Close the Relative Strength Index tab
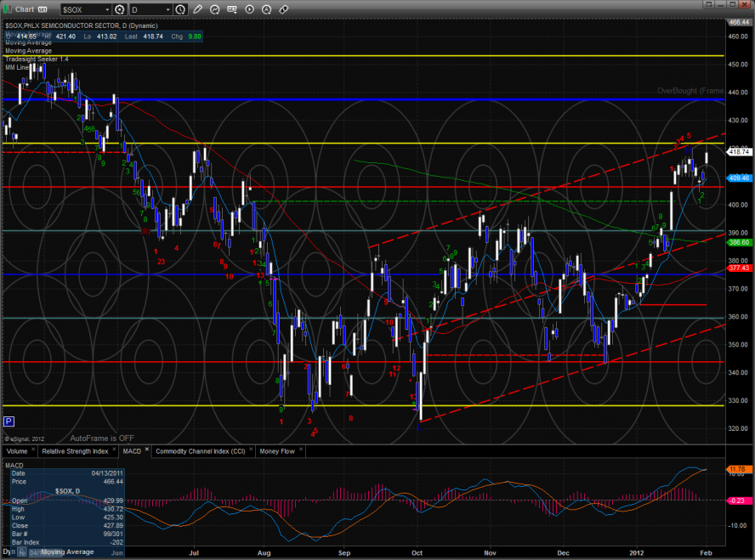This screenshot has width=755, height=560. pyautogui.click(x=114, y=450)
